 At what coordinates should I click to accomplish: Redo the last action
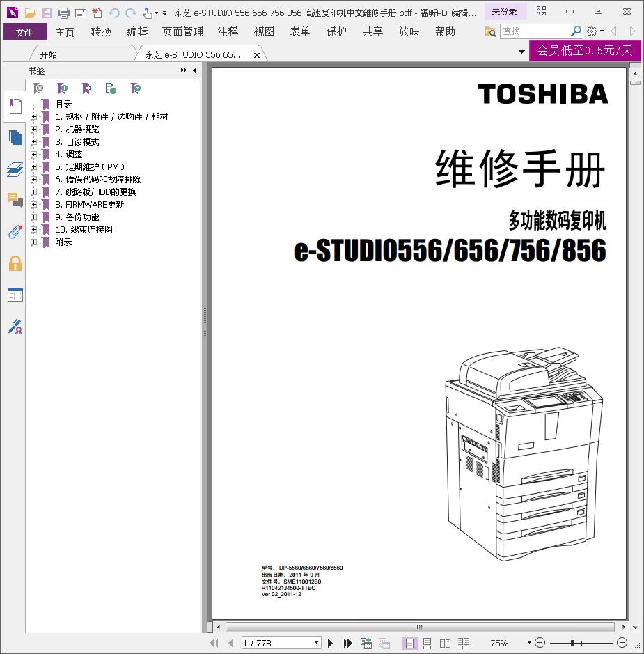click(131, 13)
